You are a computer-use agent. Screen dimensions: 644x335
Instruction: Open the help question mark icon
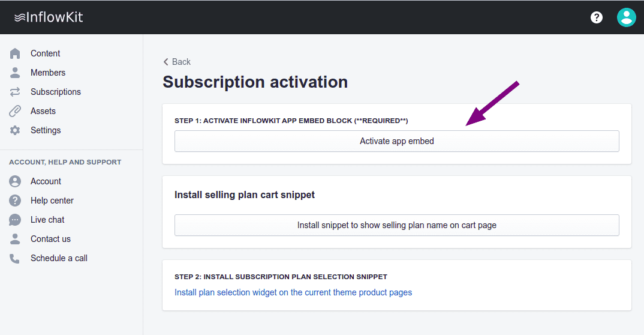(597, 17)
